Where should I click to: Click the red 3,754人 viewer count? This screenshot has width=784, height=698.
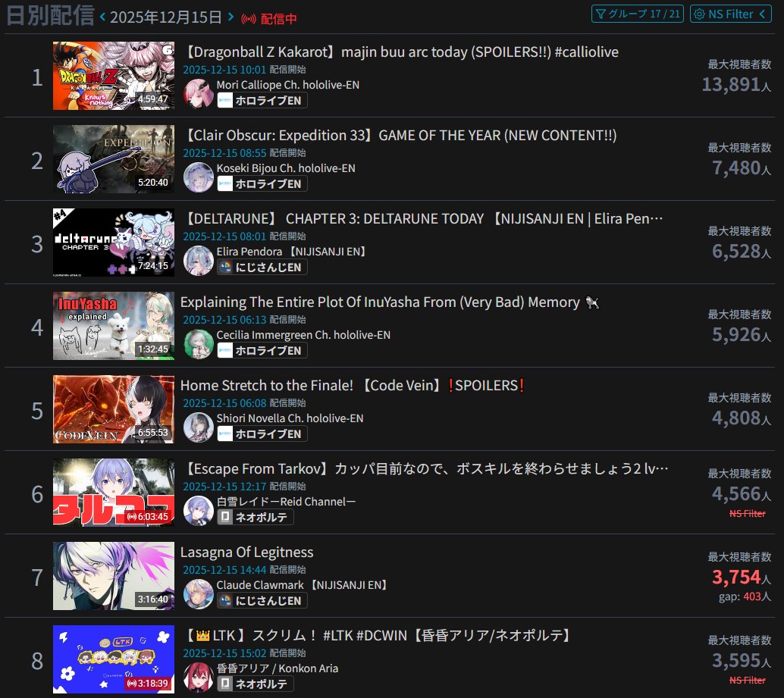point(742,577)
